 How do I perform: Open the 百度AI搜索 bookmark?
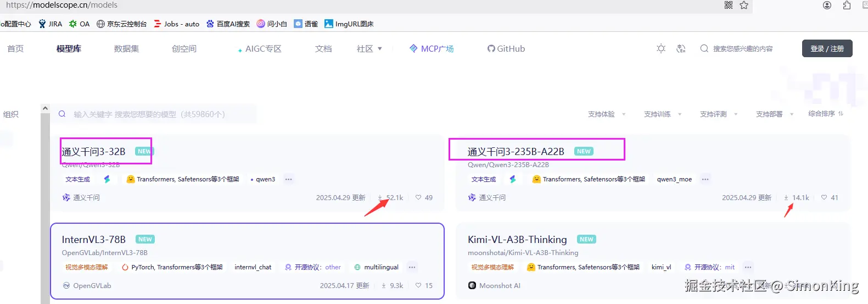point(228,24)
